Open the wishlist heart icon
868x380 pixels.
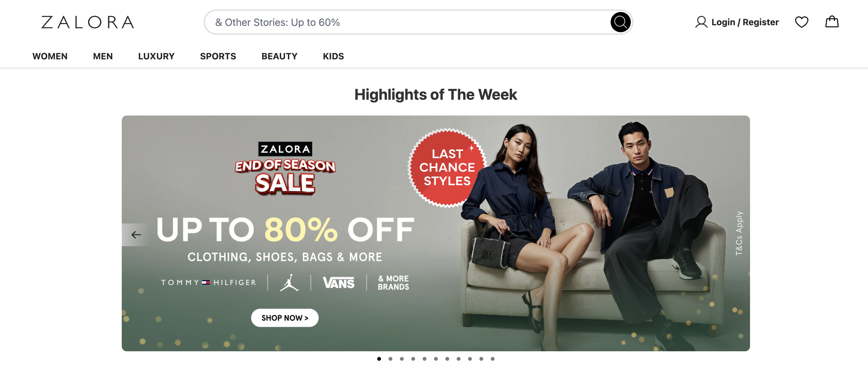(x=801, y=22)
